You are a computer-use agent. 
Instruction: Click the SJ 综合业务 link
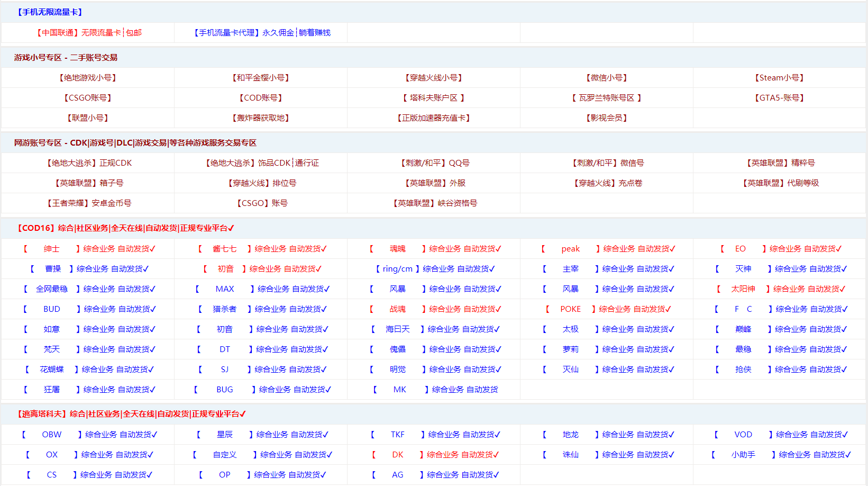coord(261,369)
